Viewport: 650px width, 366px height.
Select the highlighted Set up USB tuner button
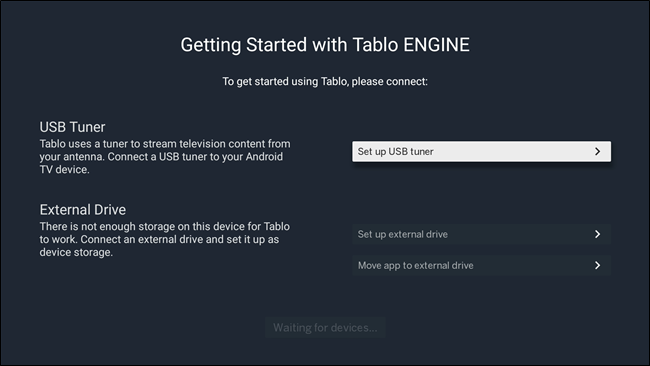tap(481, 152)
